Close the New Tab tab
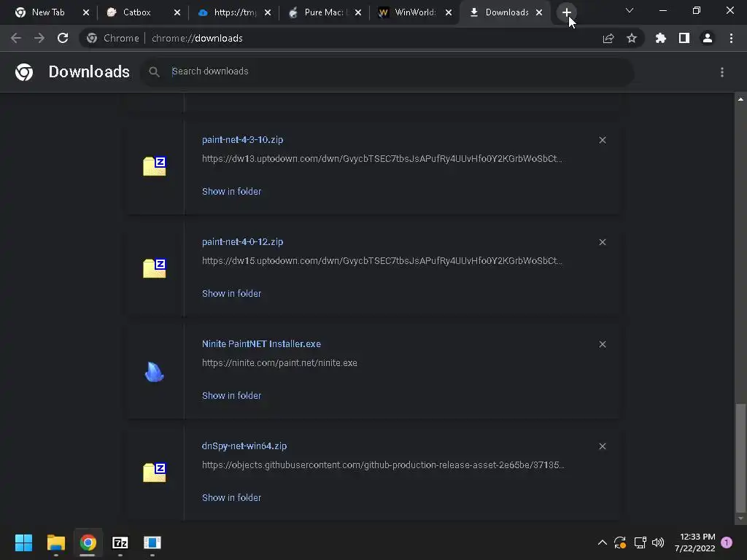 click(86, 13)
